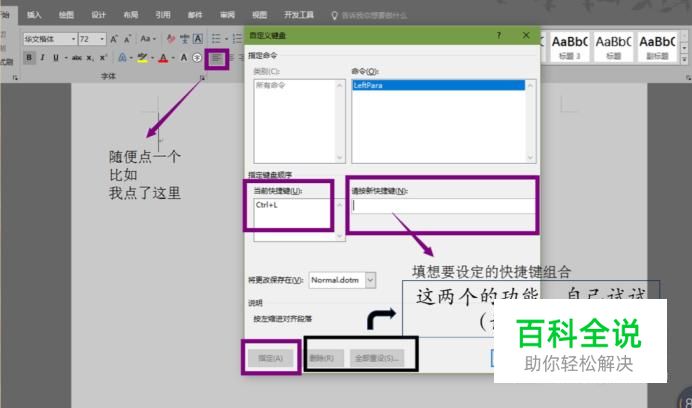
Task: Open the 视图 ribbon tab
Action: [260, 15]
